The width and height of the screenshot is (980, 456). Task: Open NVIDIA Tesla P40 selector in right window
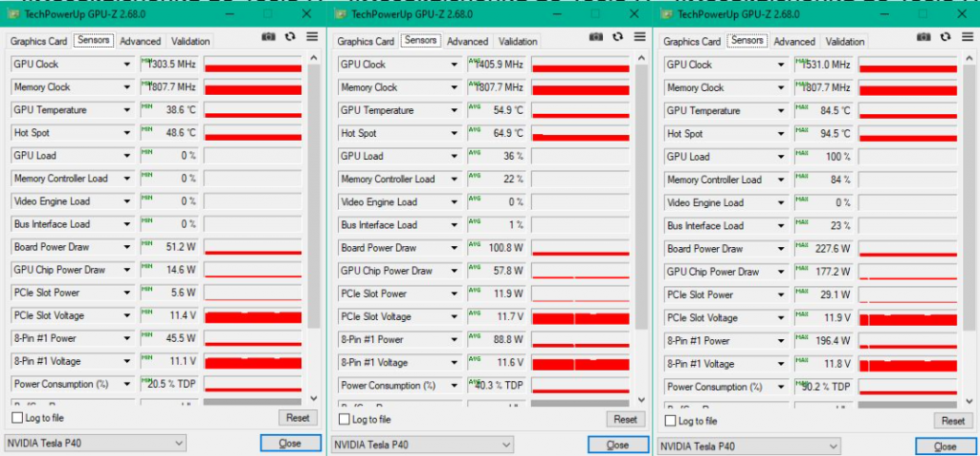pos(750,446)
